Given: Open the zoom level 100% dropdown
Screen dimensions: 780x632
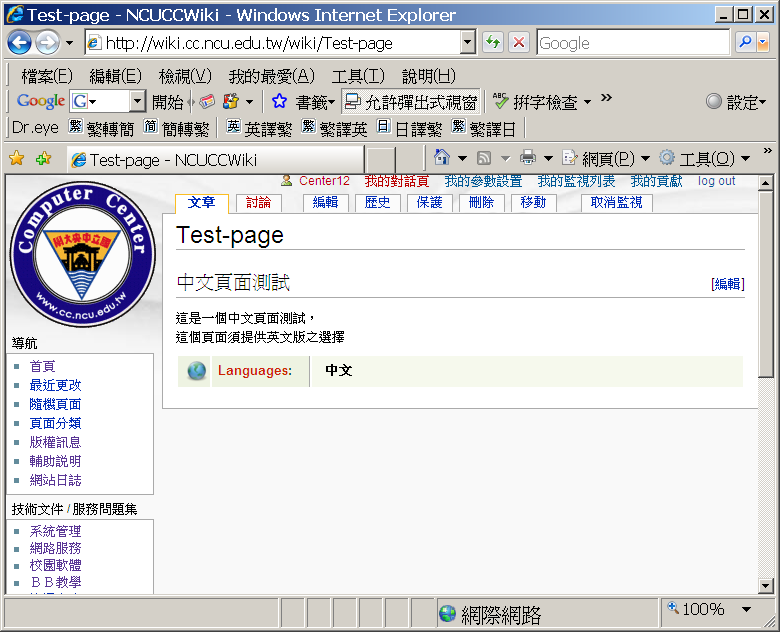Looking at the screenshot, I should [x=746, y=609].
